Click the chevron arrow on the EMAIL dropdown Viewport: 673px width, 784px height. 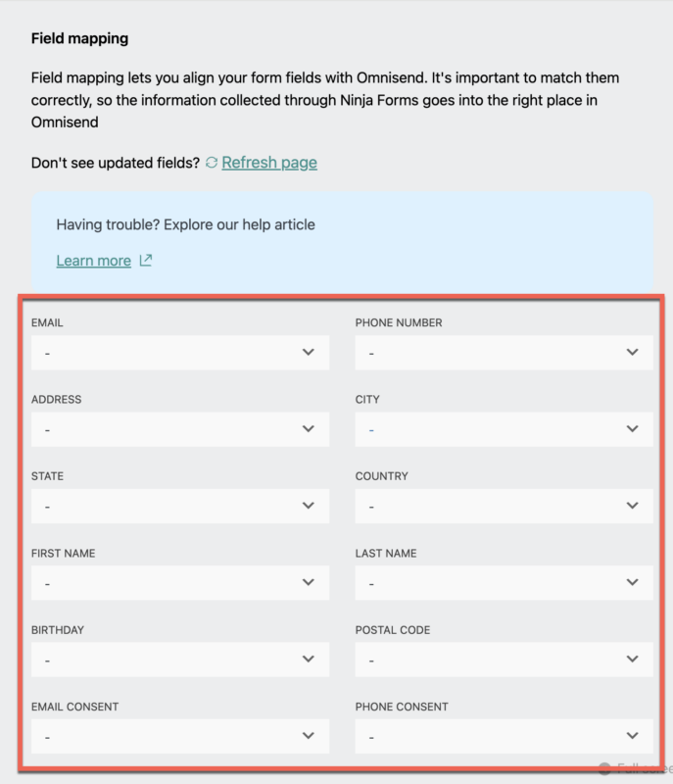311,352
